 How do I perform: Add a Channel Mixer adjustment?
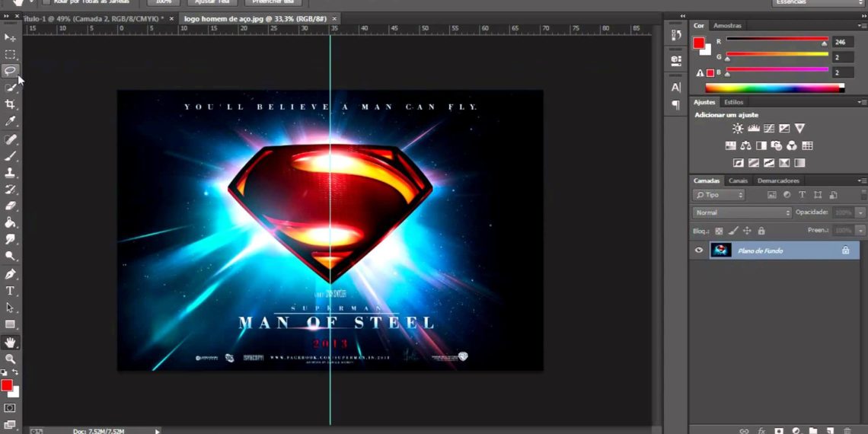pos(792,145)
